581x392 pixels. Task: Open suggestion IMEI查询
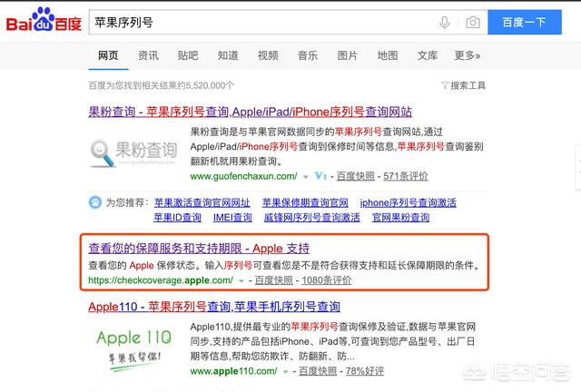coord(232,218)
